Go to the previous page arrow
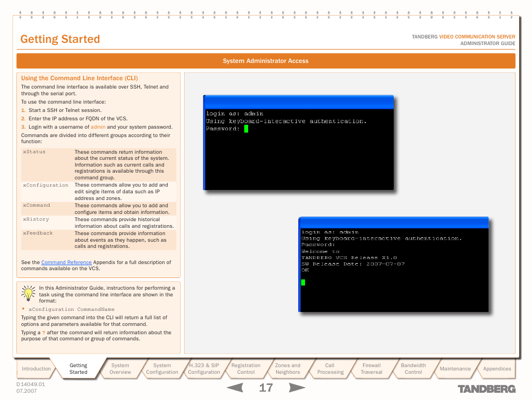532x400 pixels. pos(235,387)
